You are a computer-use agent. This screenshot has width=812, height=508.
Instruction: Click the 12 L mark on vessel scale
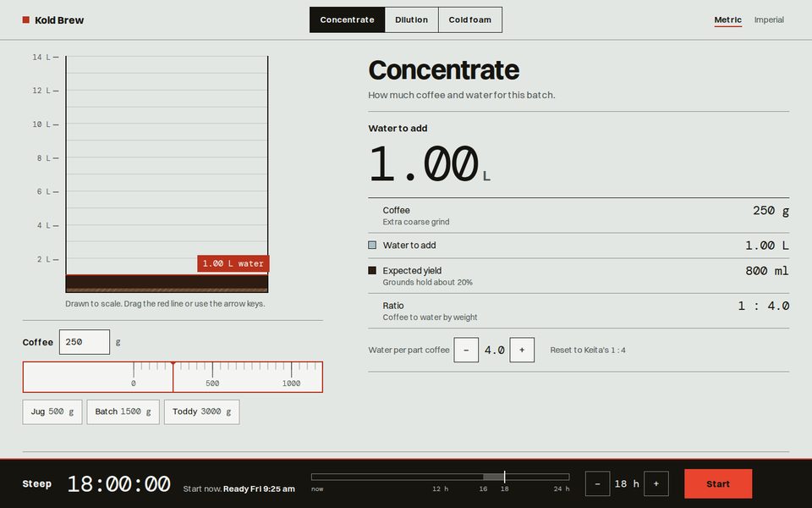[x=45, y=91]
